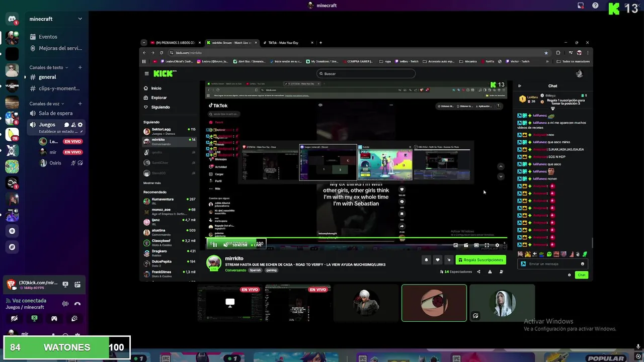Toggle Kick player fullscreen

point(487,245)
